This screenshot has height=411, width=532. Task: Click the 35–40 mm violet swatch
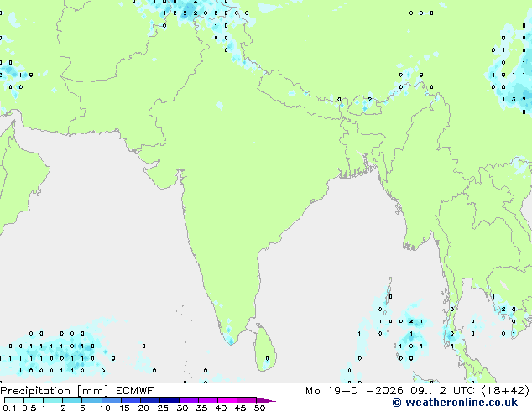[x=208, y=400]
